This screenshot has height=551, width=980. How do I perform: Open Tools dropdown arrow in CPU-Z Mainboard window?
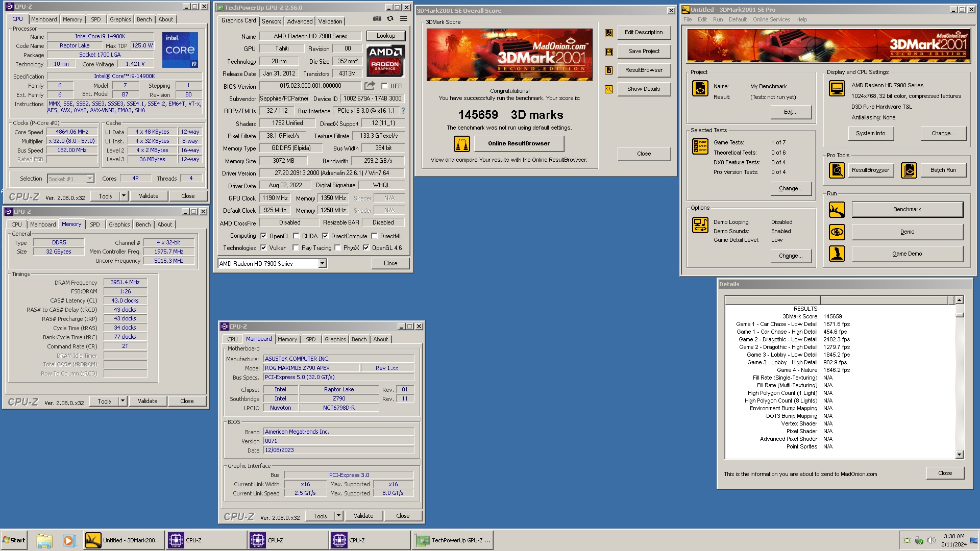tap(338, 516)
